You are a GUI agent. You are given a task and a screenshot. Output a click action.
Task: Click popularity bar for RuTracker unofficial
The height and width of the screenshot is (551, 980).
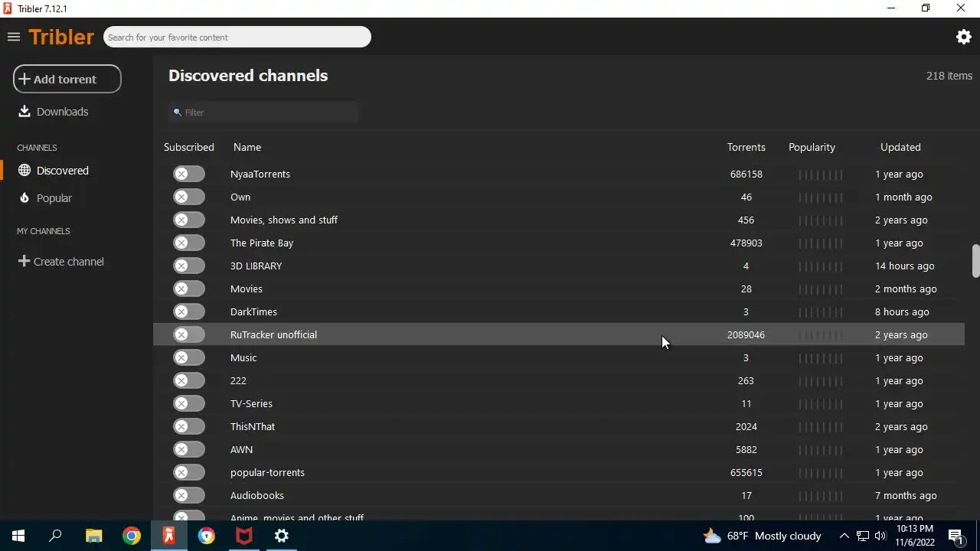pyautogui.click(x=821, y=334)
